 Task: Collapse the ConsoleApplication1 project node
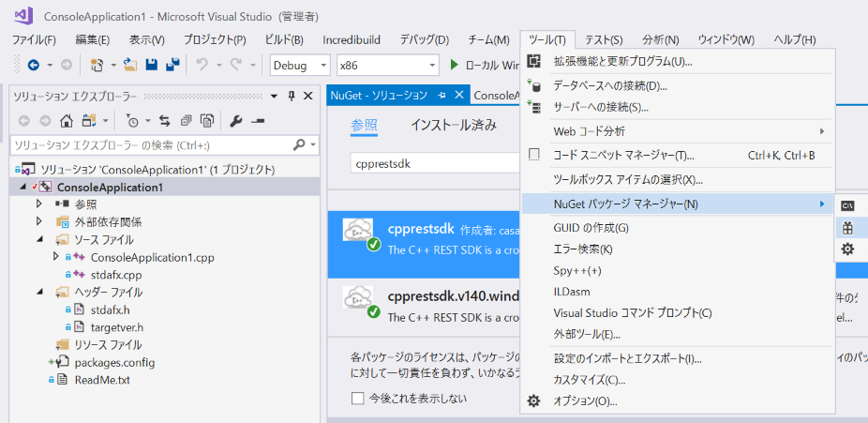pyautogui.click(x=22, y=187)
